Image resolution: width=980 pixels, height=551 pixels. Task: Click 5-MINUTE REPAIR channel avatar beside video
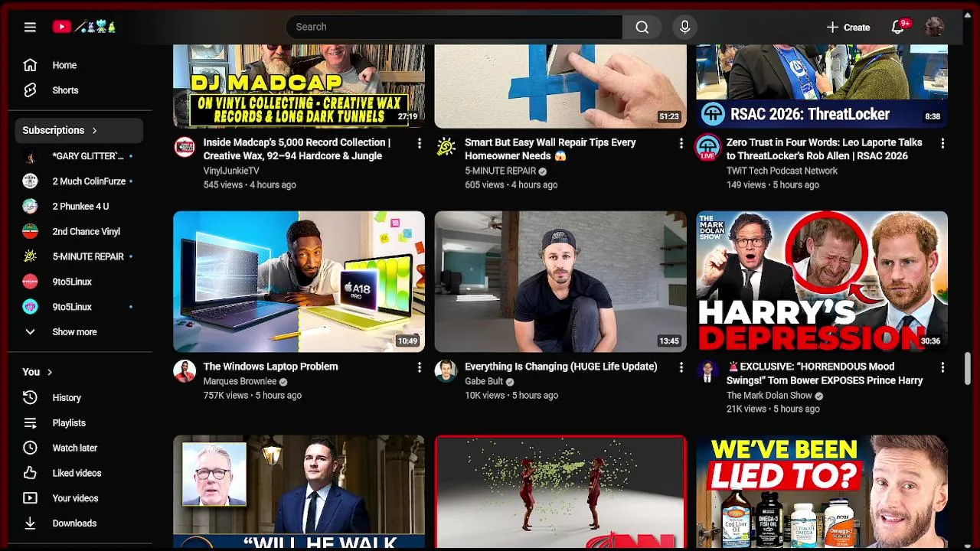(x=446, y=147)
